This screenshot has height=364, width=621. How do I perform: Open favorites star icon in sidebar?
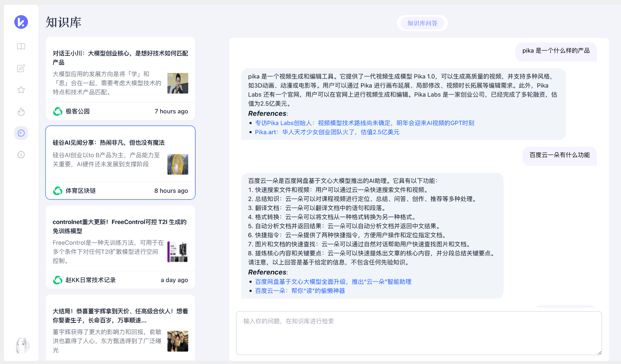[x=21, y=90]
